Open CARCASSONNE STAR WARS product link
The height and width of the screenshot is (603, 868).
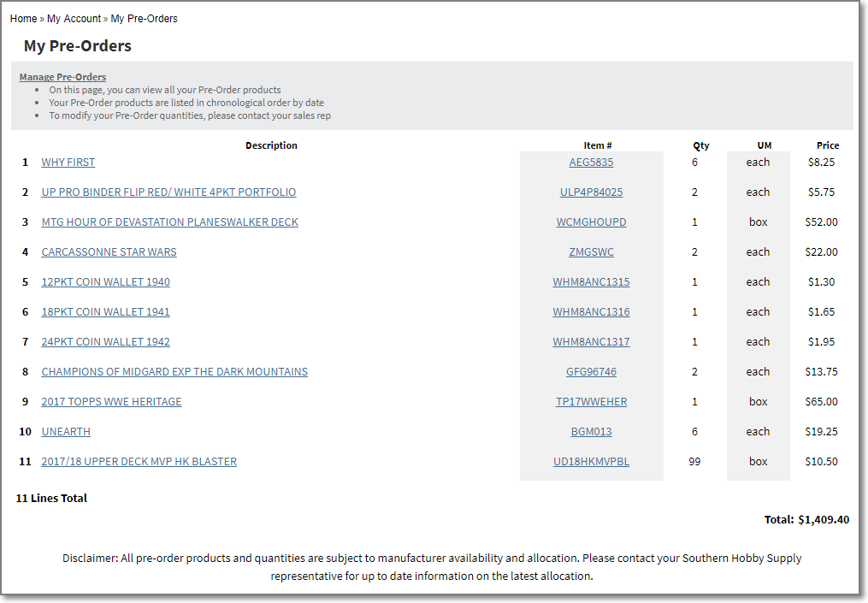[109, 252]
